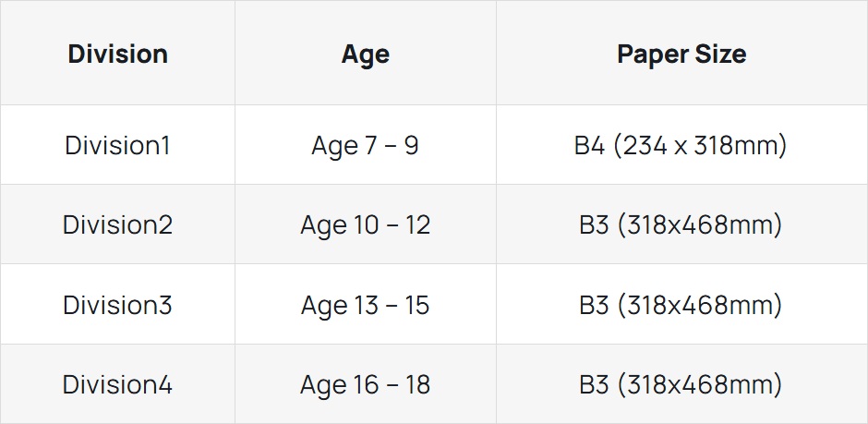The width and height of the screenshot is (868, 424).
Task: Click the 234 x 318mm dimensions text
Action: point(700,145)
